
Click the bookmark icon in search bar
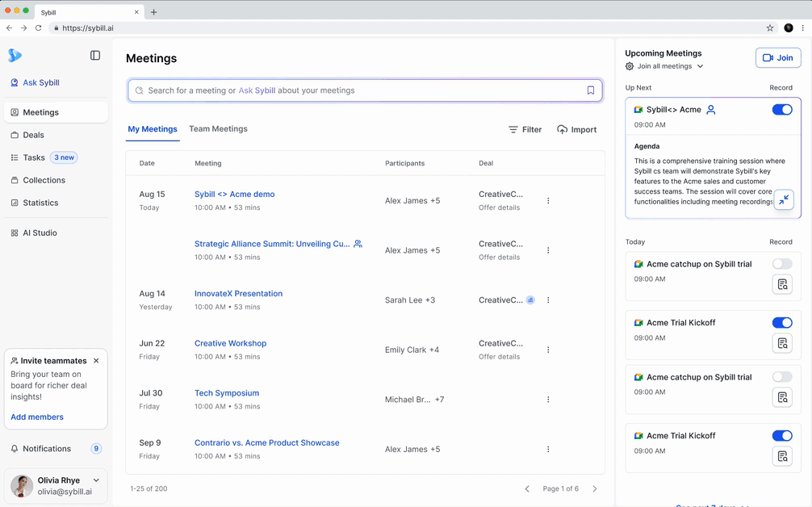[x=590, y=90]
